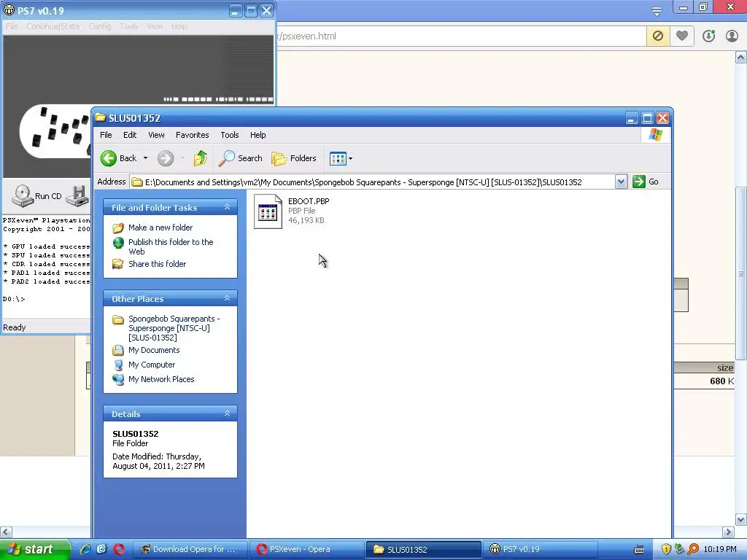Click the Back button in Explorer
This screenshot has height=560, width=747.
[x=119, y=158]
